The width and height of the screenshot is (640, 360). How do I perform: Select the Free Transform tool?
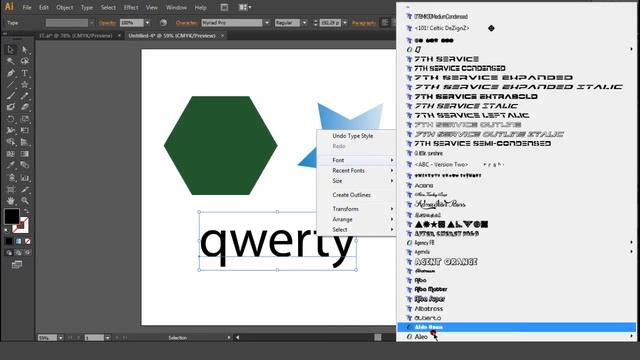[x=24, y=130]
